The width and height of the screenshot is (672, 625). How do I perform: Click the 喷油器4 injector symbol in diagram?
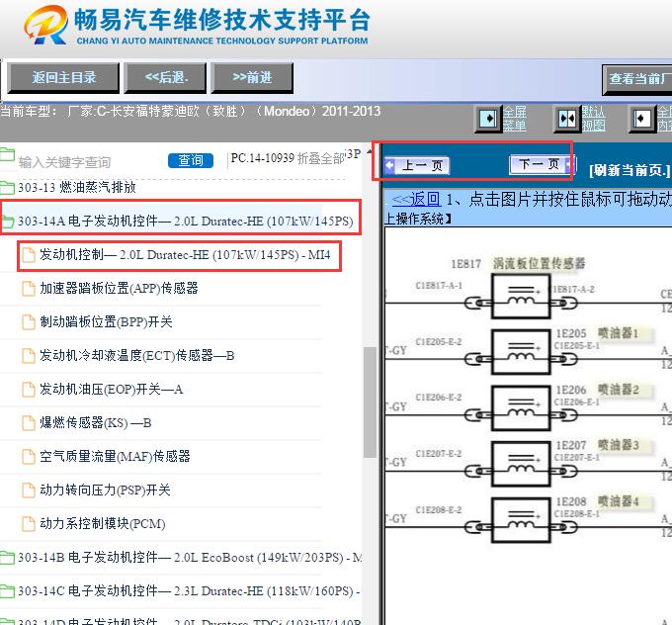click(521, 520)
